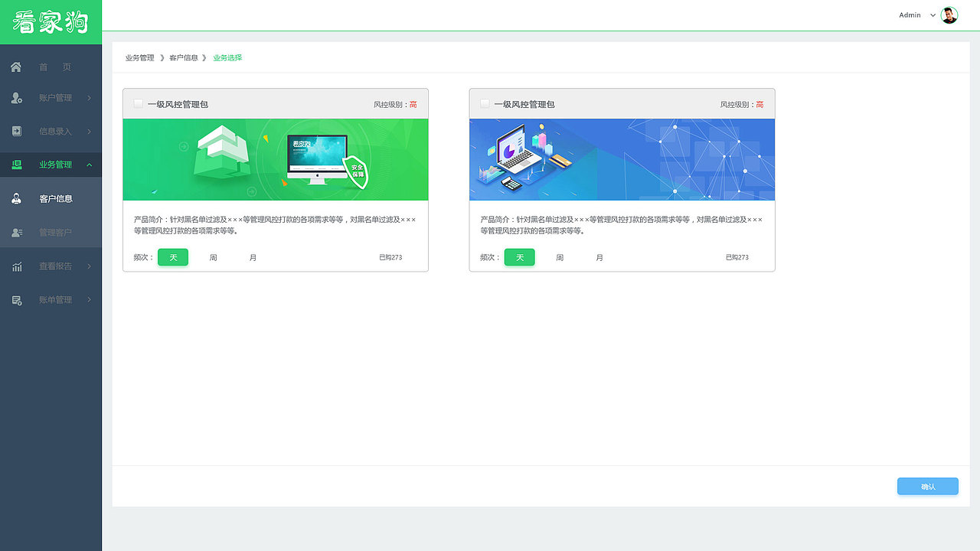The image size is (980, 551).
Task: Click the blue analytics banner image
Action: [x=622, y=159]
